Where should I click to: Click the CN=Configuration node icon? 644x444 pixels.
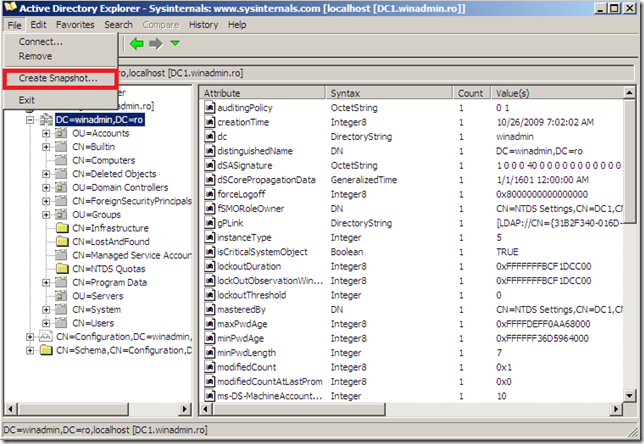pos(46,337)
